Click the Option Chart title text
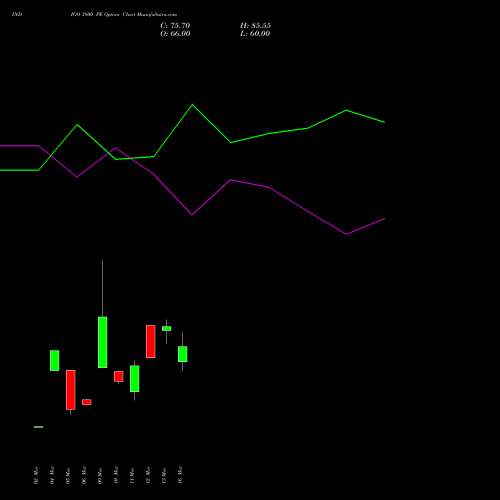Image resolution: width=500 pixels, height=500 pixels. [124, 15]
